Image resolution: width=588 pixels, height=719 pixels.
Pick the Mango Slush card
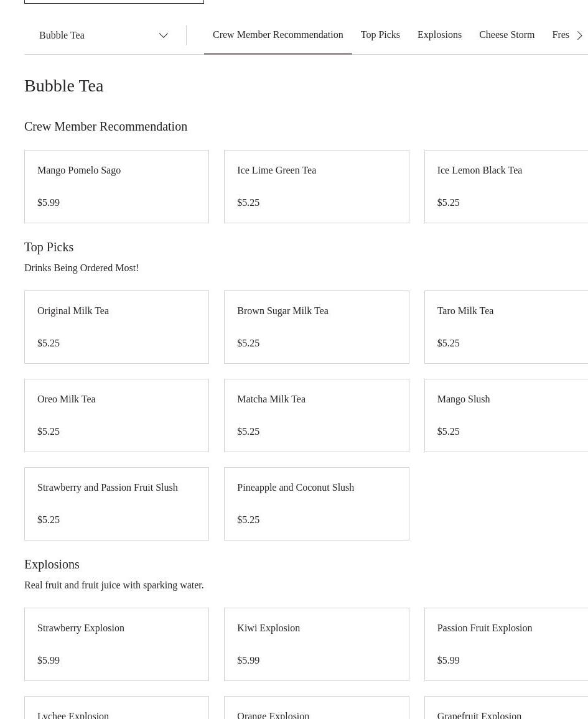(505, 415)
